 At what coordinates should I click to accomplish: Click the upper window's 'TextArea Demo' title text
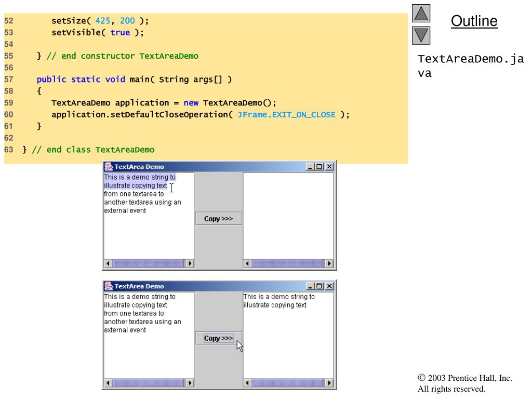pyautogui.click(x=139, y=167)
